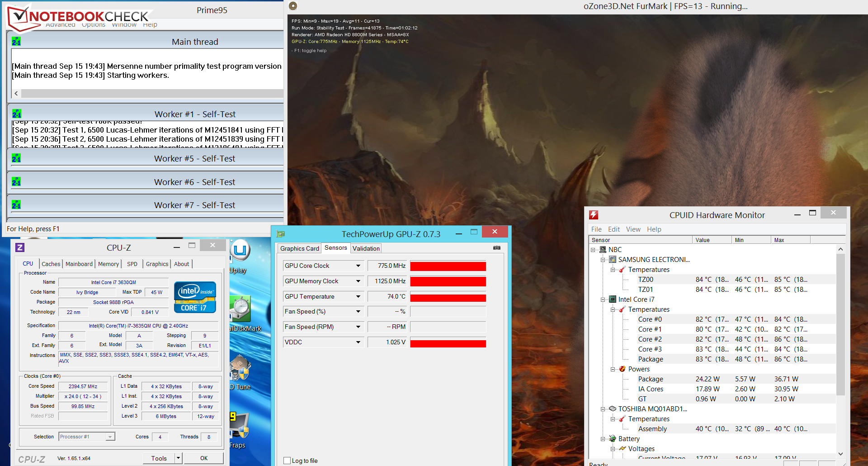Open the Validation tab in GPU-Z
The image size is (868, 466).
366,248
